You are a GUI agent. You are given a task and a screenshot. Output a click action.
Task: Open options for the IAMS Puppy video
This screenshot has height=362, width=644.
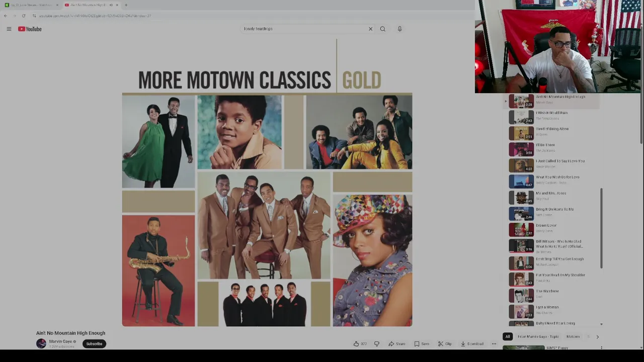(601, 348)
